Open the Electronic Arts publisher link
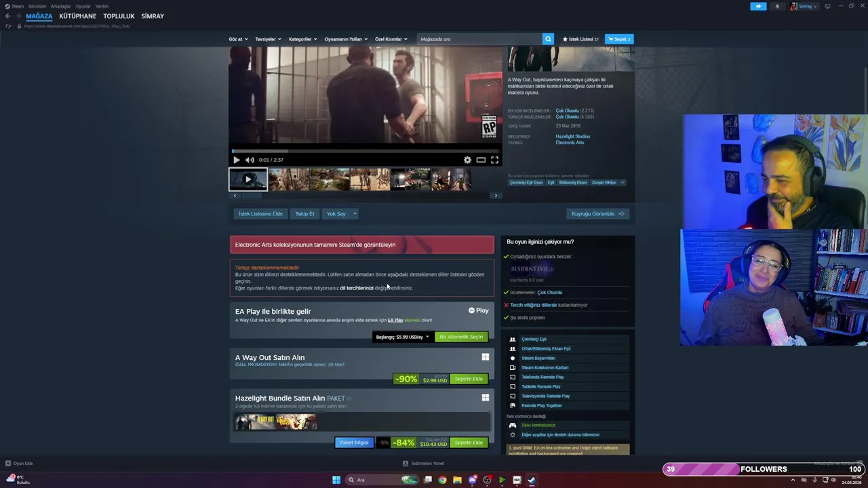Viewport: 868px width, 488px height. 570,142
